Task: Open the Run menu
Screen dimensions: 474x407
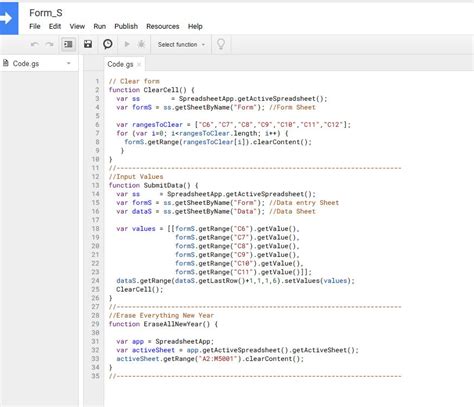Action: click(99, 26)
